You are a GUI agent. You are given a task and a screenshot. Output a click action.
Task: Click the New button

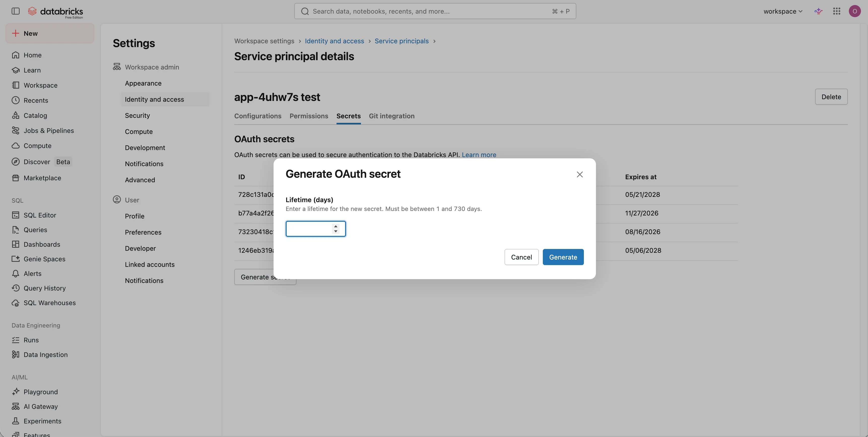click(50, 33)
